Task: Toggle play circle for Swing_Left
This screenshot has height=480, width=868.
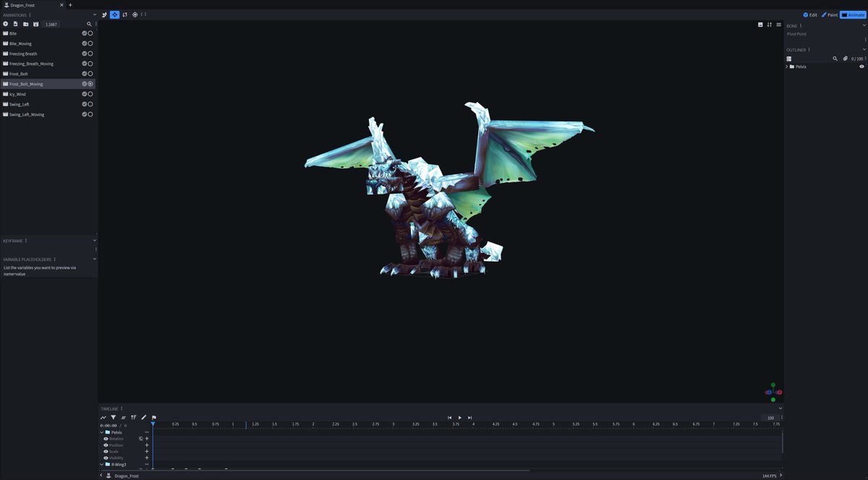Action: [x=90, y=104]
